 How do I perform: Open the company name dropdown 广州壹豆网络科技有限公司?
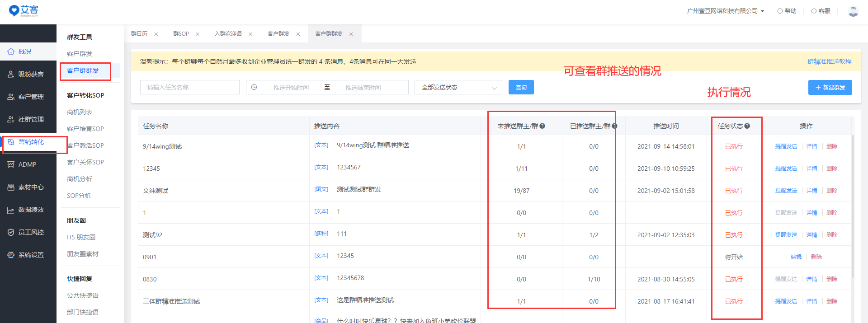pos(725,11)
